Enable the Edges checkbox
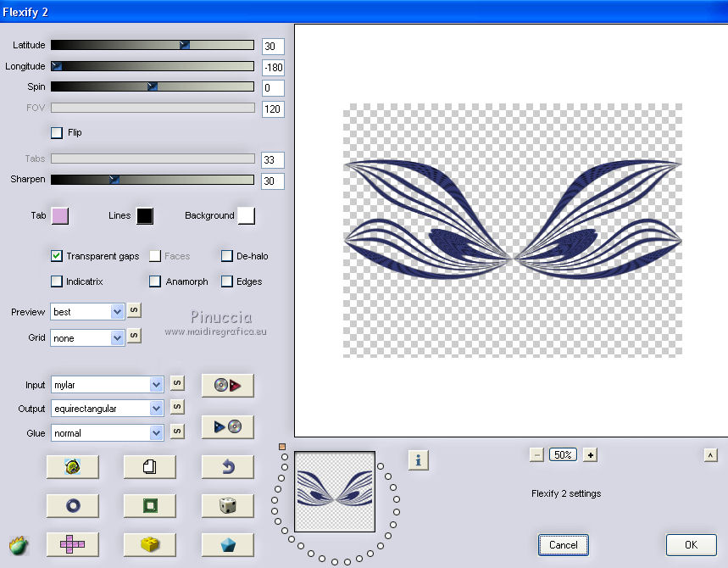 [227, 281]
